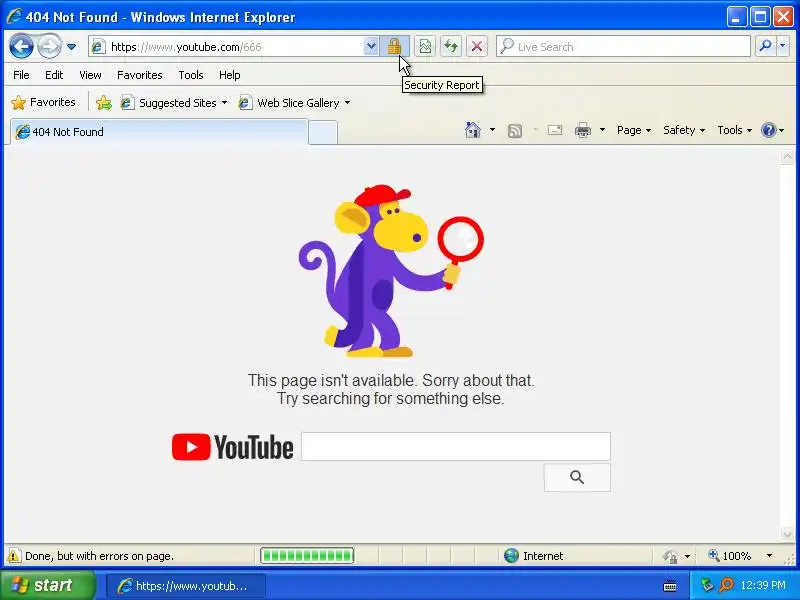Click the Internet Explorer title bar icon

14,17
